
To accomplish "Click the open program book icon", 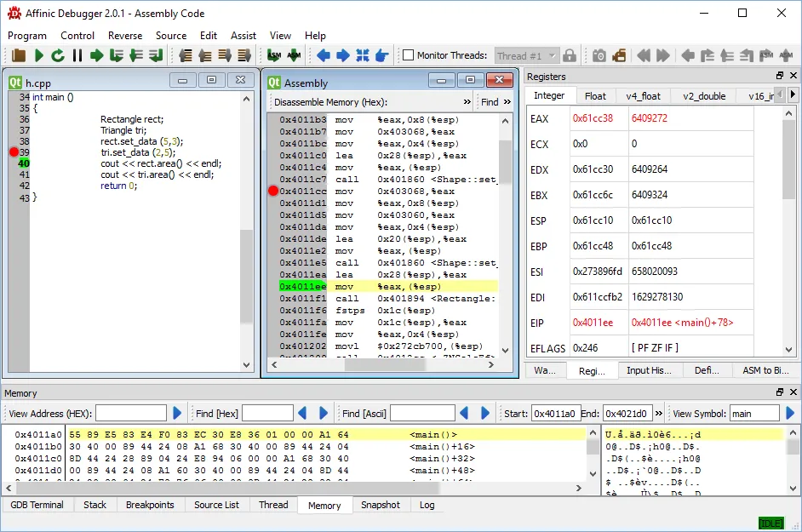I will pos(19,55).
